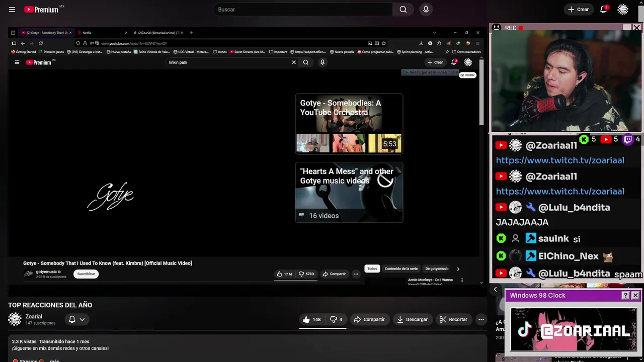This screenshot has height=362, width=644.
Task: Like the Gotye video 17 M
Action: (x=284, y=274)
